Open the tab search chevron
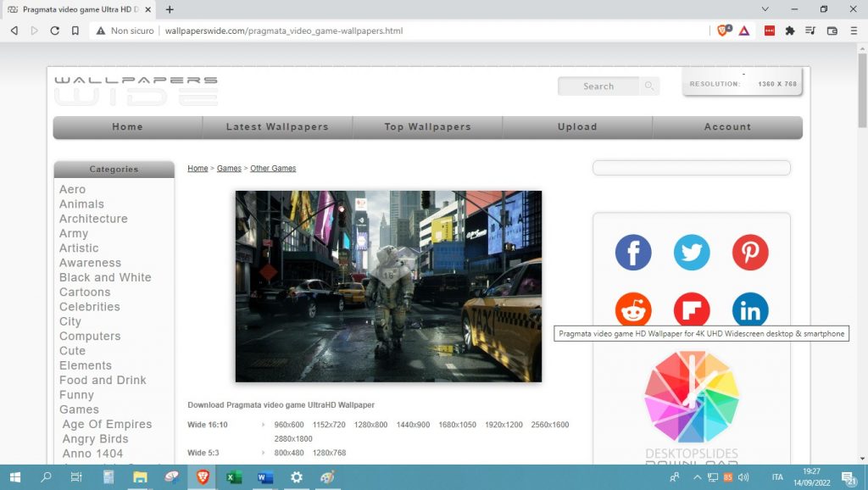This screenshot has height=490, width=868. pos(765,9)
